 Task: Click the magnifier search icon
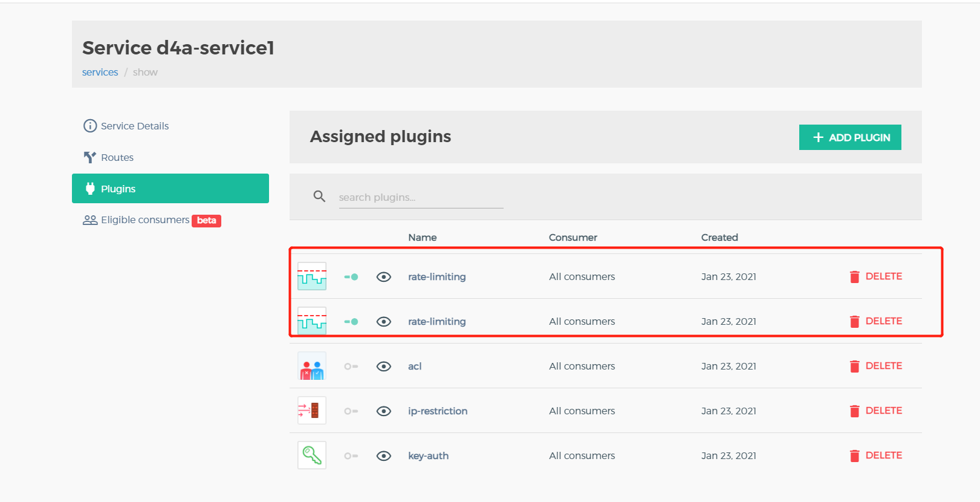coord(319,196)
